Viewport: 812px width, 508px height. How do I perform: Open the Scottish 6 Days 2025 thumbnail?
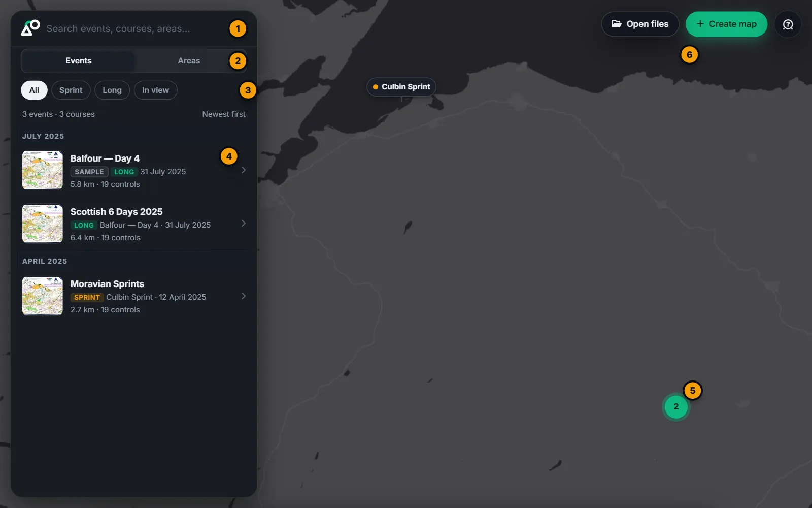click(43, 224)
